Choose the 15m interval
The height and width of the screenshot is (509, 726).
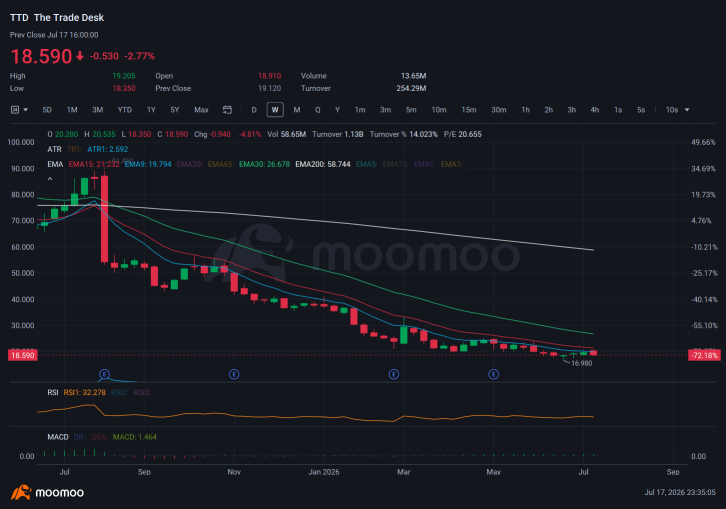(x=469, y=110)
